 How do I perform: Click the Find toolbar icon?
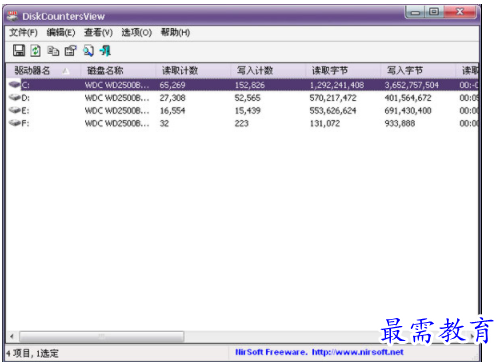coord(88,51)
